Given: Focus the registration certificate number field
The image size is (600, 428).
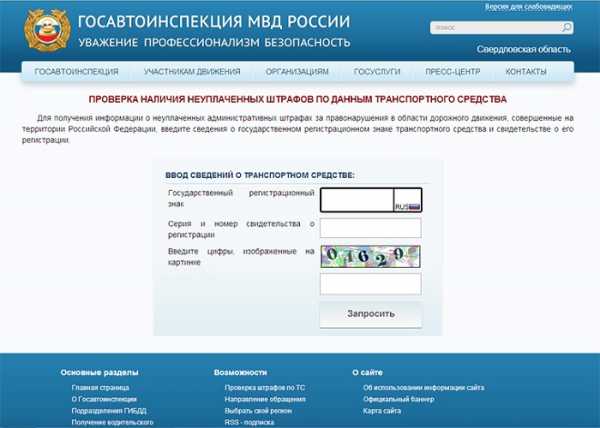Looking at the screenshot, I should (370, 228).
